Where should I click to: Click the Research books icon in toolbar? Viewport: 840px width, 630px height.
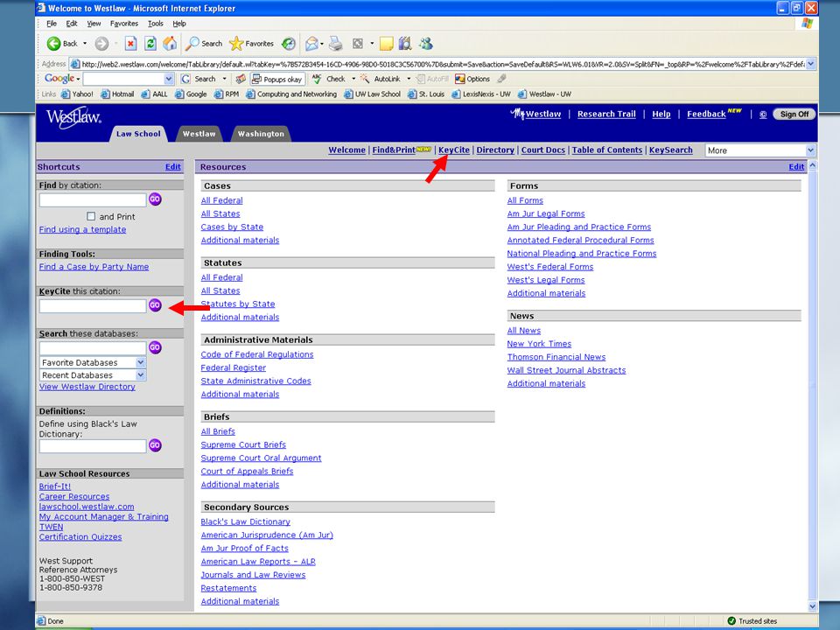(405, 44)
